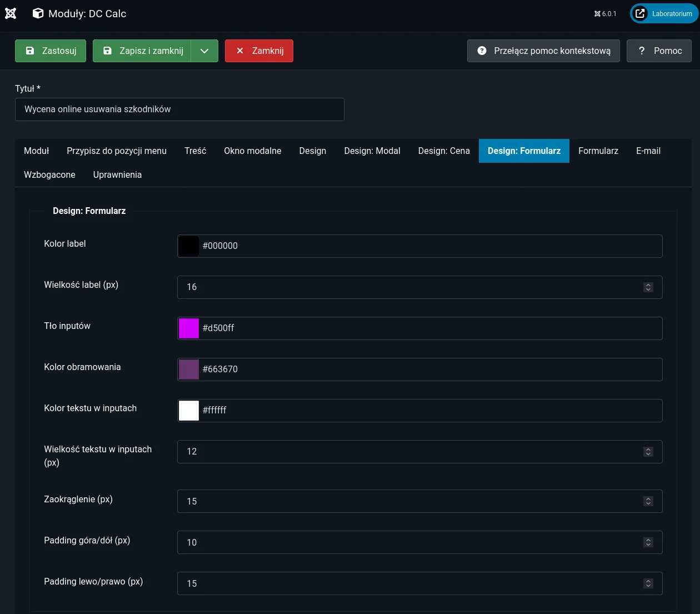Click the Zaokrąglenie spinner control

[648, 501]
